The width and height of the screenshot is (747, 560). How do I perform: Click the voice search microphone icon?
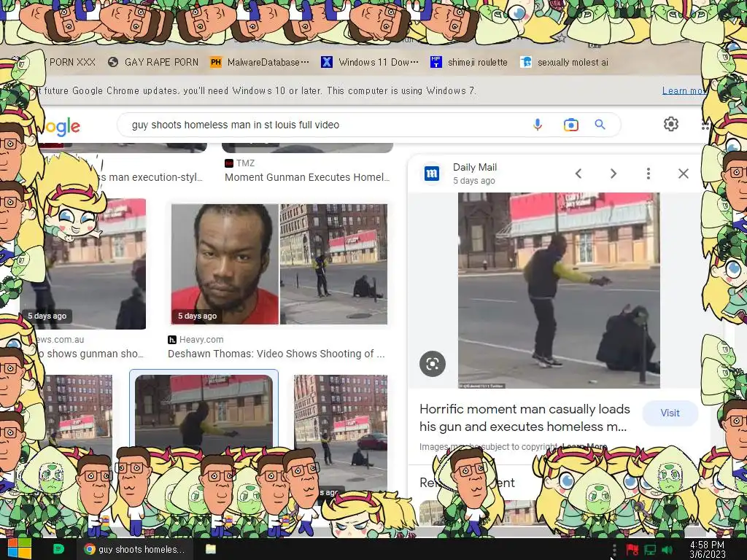(538, 125)
